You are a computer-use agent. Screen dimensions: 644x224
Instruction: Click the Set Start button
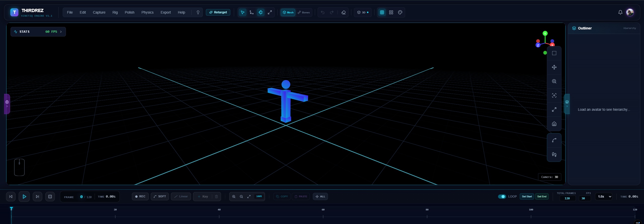527,197
